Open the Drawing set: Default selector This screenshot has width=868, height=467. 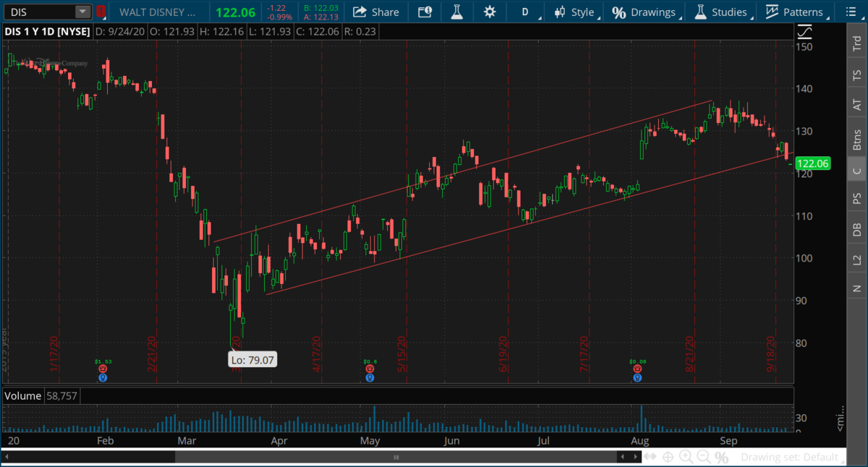792,457
